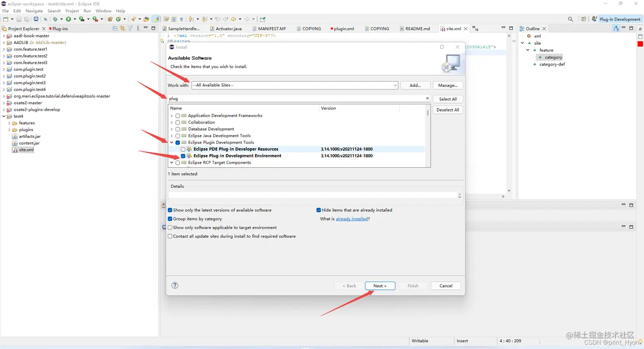Collapse the test4 project in the Project Explorer
This screenshot has width=644, height=349.
[4, 116]
